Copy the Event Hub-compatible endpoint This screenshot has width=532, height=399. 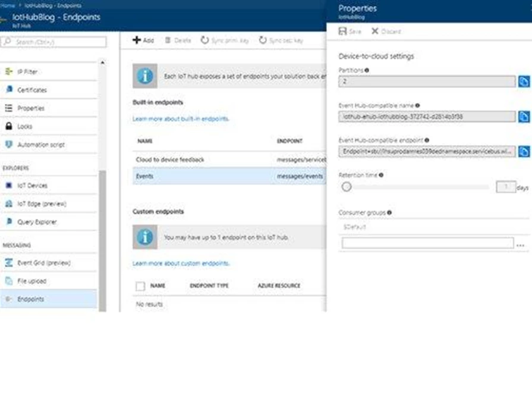pyautogui.click(x=523, y=152)
